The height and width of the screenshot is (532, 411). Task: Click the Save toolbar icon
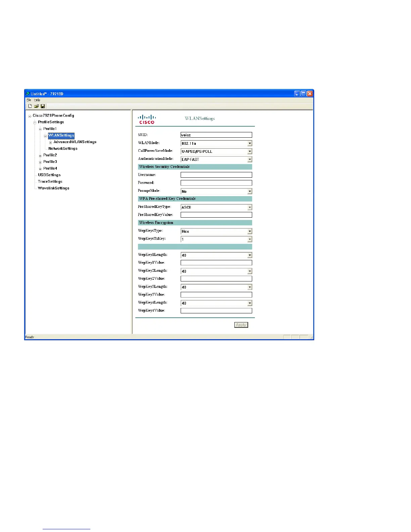[x=43, y=106]
